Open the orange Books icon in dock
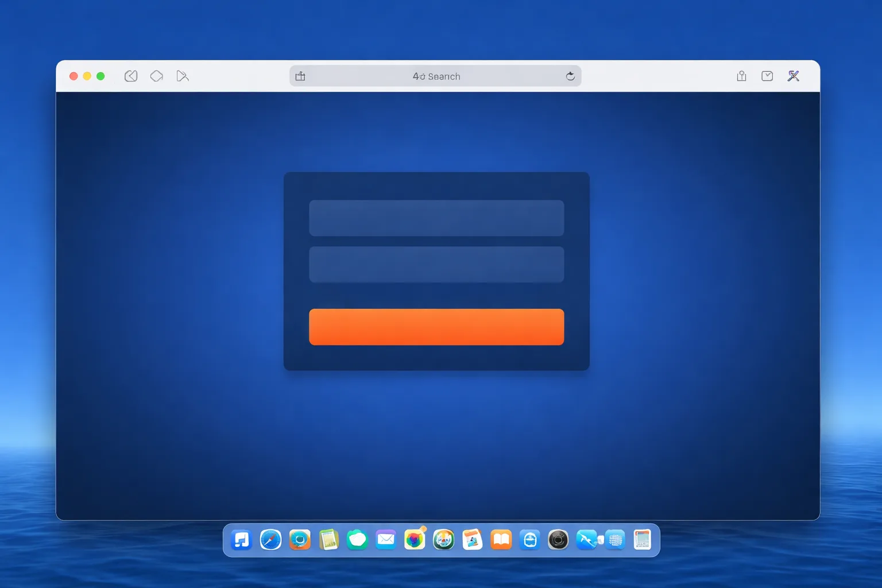882x588 pixels. (x=501, y=540)
